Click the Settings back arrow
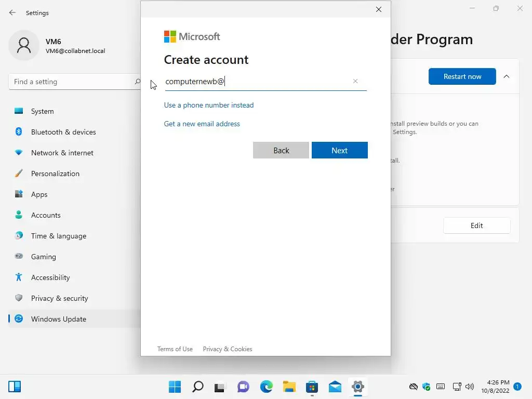The image size is (532, 399). 12,12
